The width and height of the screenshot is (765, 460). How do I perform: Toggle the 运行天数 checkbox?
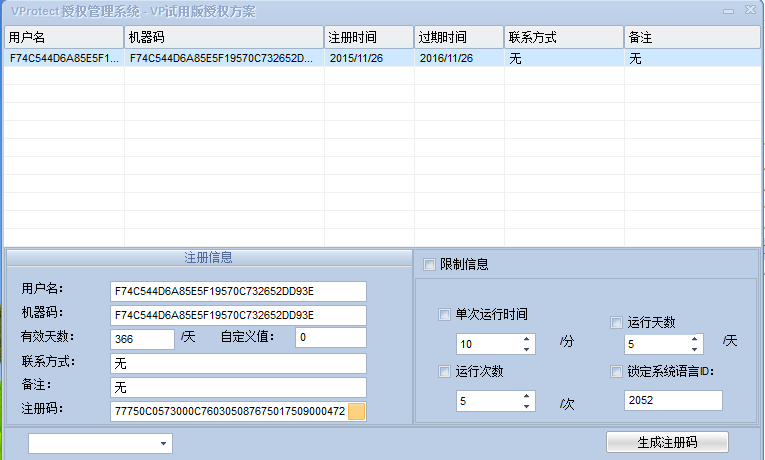616,322
